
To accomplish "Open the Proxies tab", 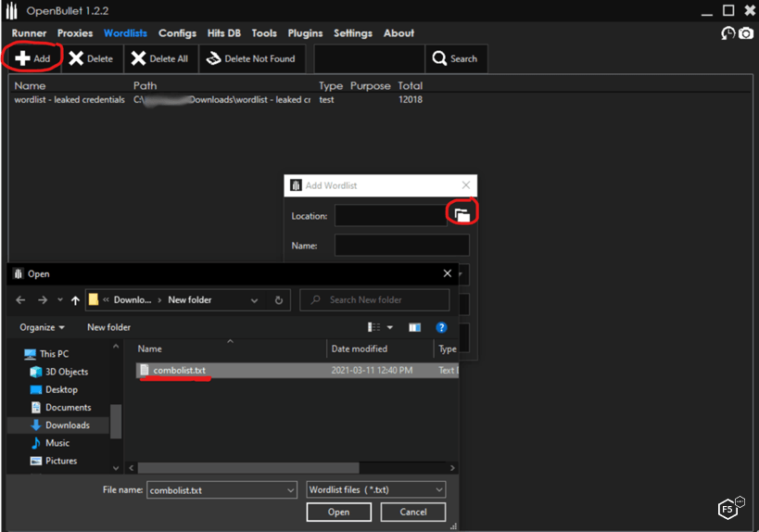I will pyautogui.click(x=75, y=33).
